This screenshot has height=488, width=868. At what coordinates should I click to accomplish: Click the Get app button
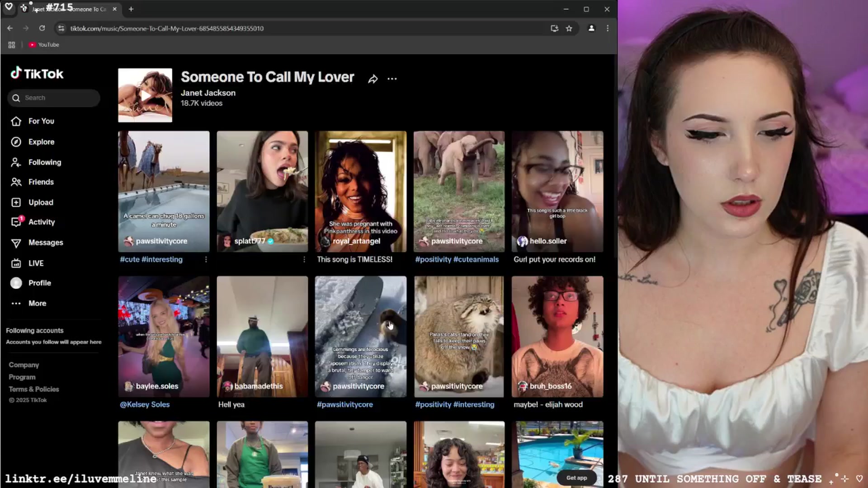[x=576, y=478]
